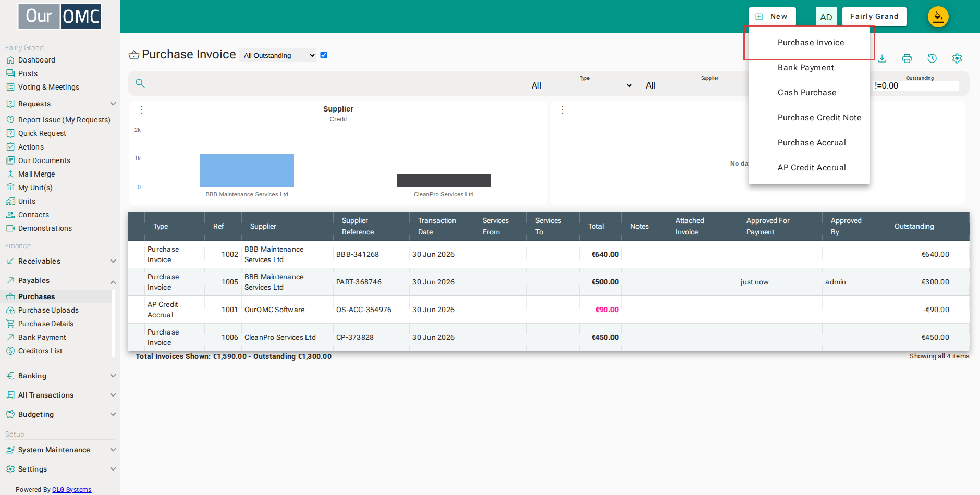
Task: Open Mail Merge from sidebar
Action: click(36, 174)
